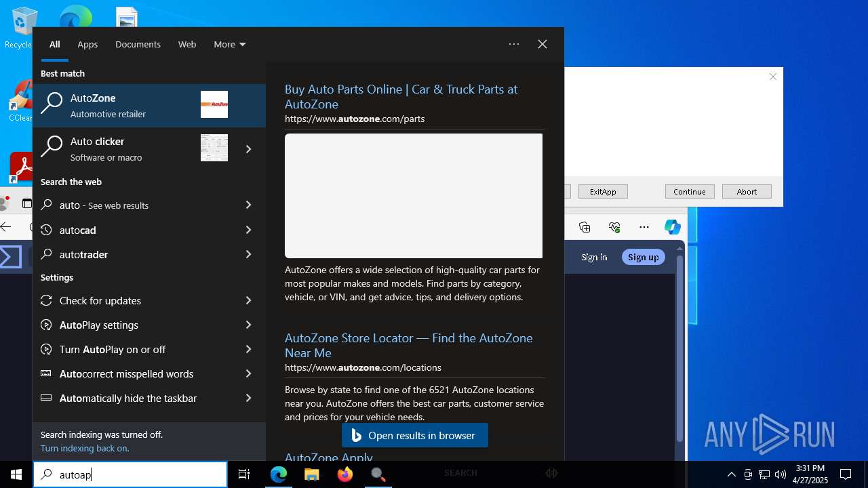Launch Firefox from the taskbar
868x488 pixels.
coord(345,474)
